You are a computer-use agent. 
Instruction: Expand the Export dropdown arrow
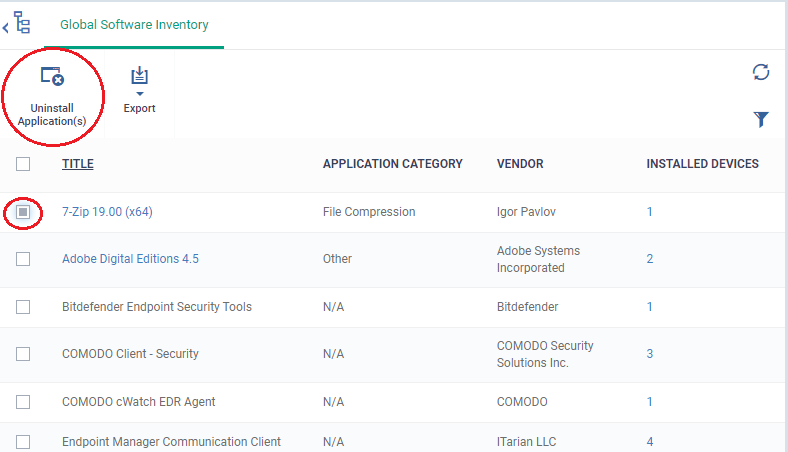point(140,94)
